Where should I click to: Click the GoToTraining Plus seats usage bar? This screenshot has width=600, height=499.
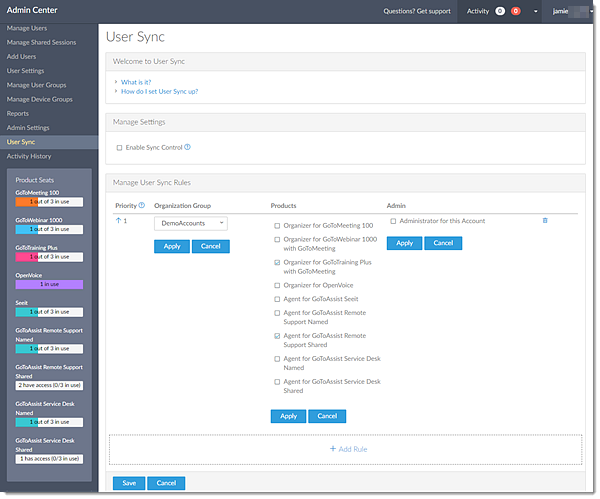pos(49,257)
